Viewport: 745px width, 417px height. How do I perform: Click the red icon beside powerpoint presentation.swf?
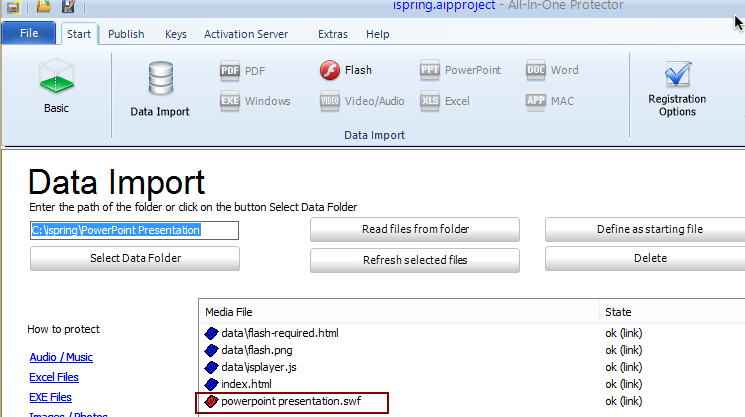211,401
